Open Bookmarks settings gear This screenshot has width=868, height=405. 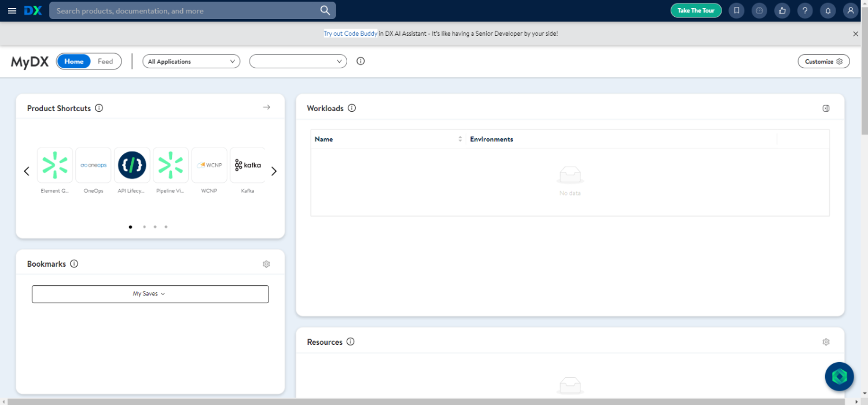266,264
